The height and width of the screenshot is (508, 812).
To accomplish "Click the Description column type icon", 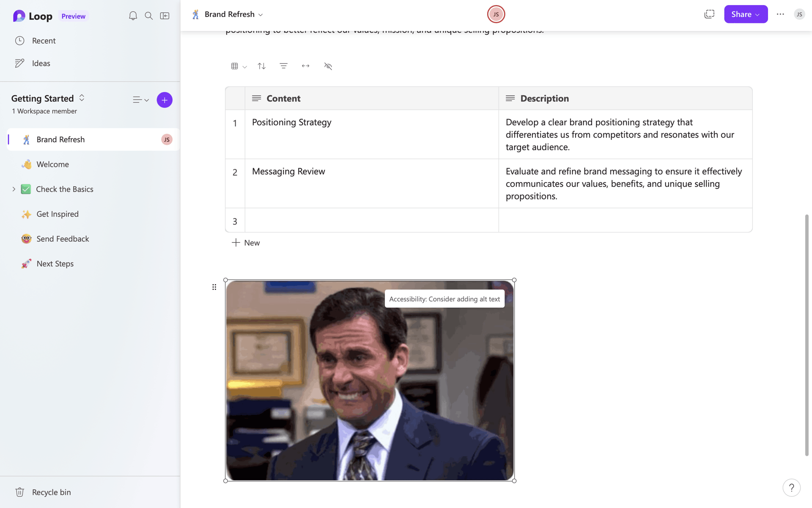I will click(x=510, y=98).
